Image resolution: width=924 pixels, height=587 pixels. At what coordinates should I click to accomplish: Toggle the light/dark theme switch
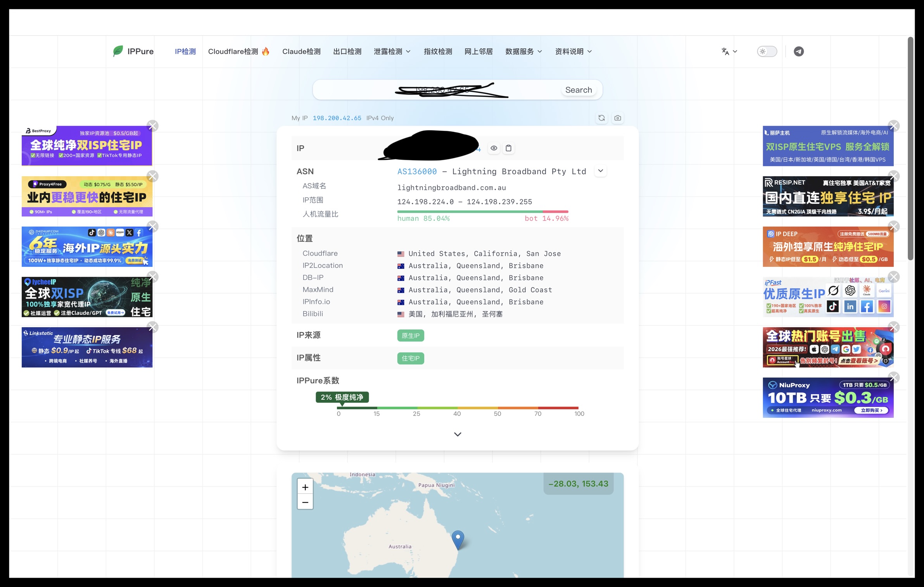[767, 51]
